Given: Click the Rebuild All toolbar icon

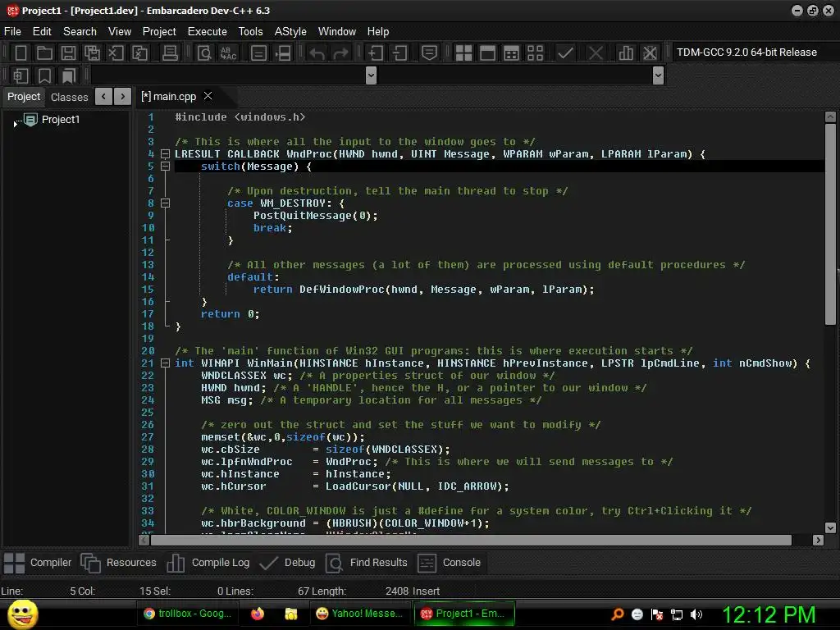Looking at the screenshot, I should (535, 52).
